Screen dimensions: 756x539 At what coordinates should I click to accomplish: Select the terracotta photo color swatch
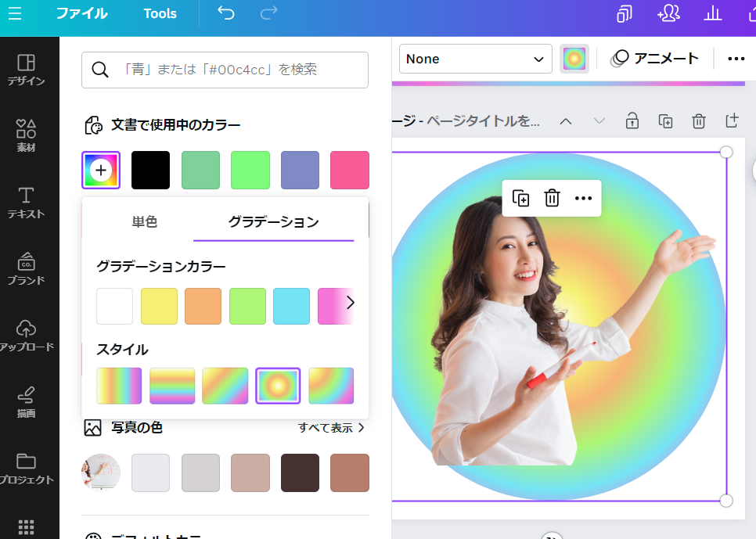[350, 473]
